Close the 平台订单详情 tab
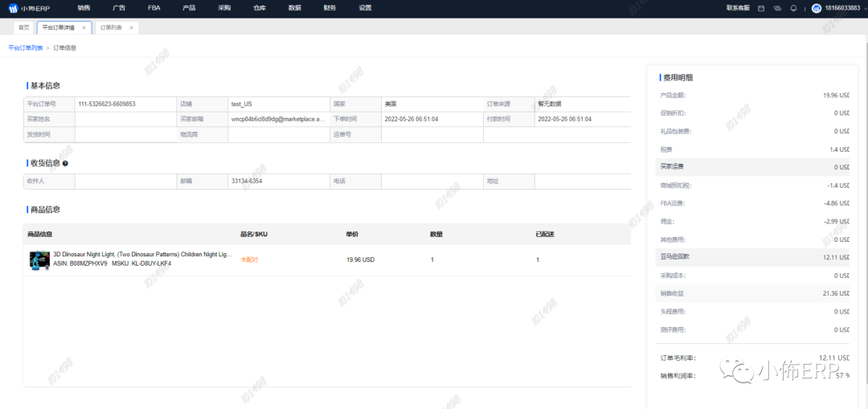This screenshot has height=409, width=868. point(84,27)
